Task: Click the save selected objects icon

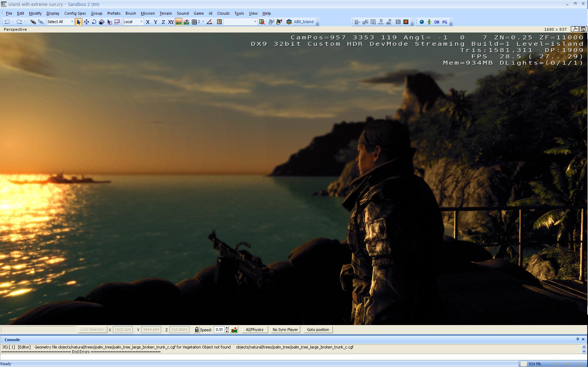Action: 271,22
